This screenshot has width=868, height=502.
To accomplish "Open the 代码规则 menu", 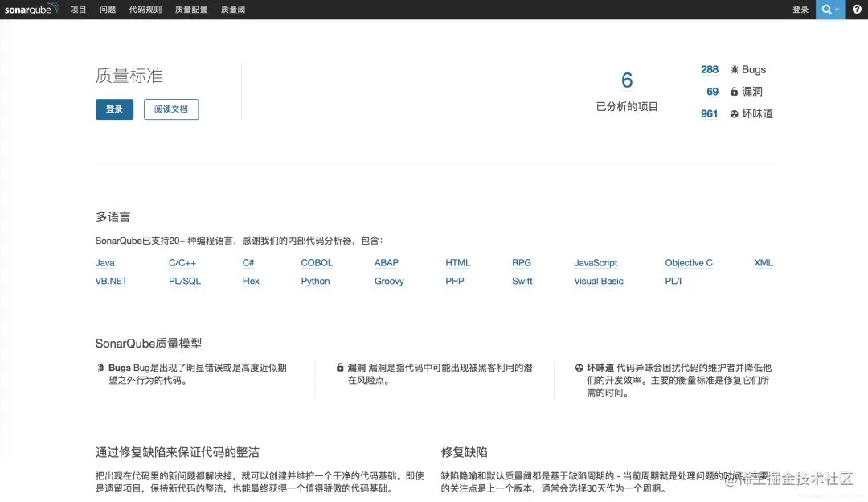I will [145, 9].
